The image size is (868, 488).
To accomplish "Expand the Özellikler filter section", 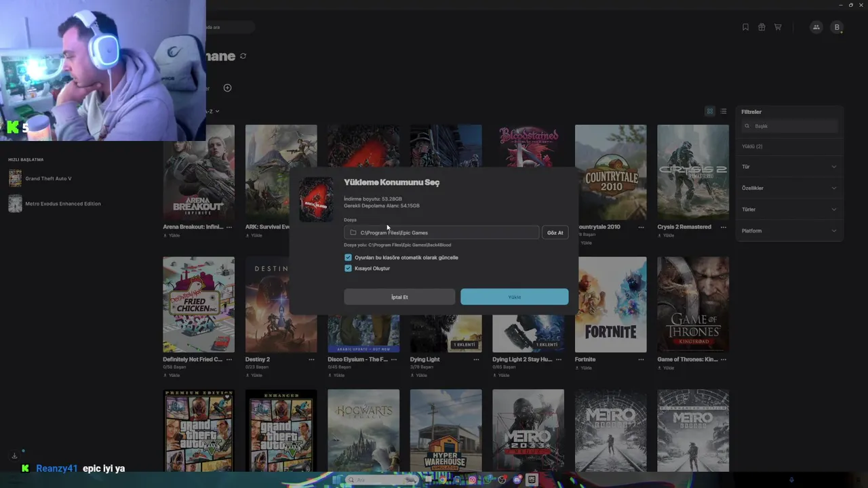I will point(789,188).
